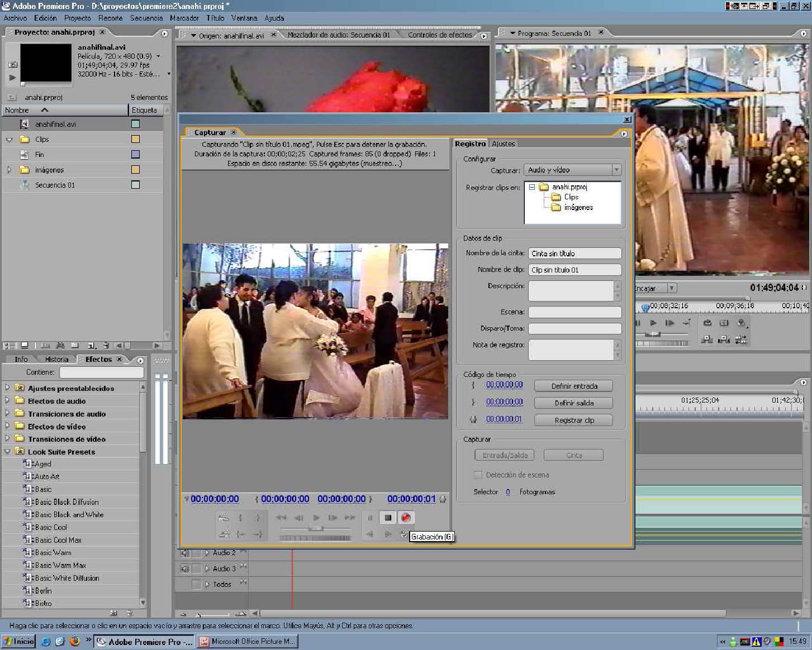
Task: Click the find binoculars icon in Project panel
Action: click(60, 346)
